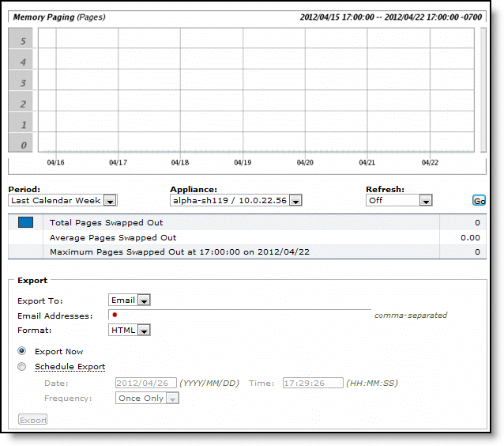Open the Frequency dropdown
Screen dimensions: 504x446
coord(147,399)
